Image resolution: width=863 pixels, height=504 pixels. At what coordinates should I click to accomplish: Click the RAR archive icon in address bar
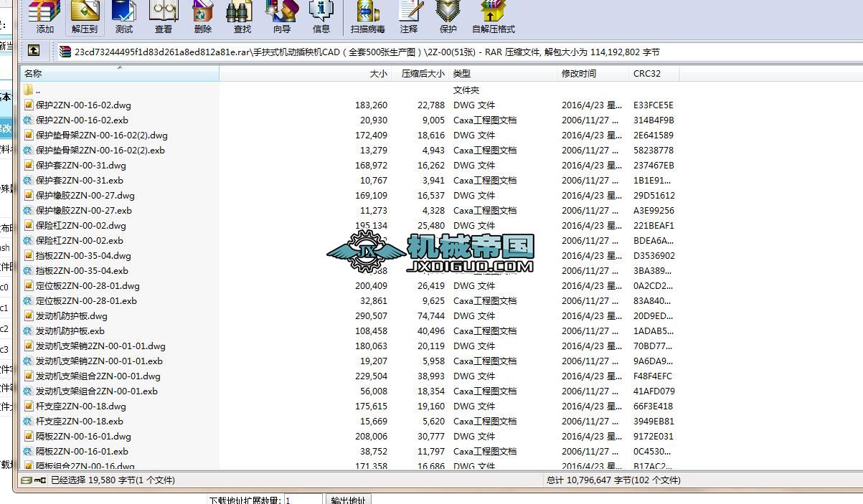tap(65, 52)
